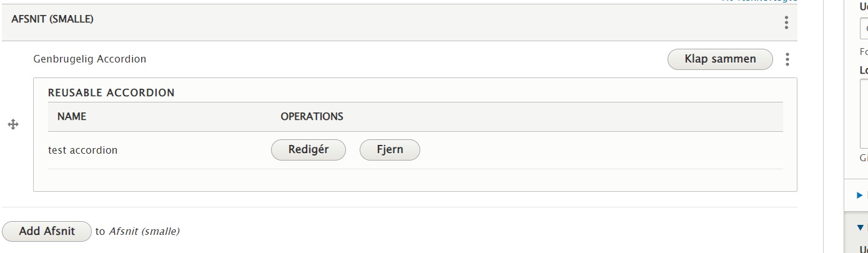Open the AFSNIT (SMALLE) three-dot menu

(x=786, y=23)
